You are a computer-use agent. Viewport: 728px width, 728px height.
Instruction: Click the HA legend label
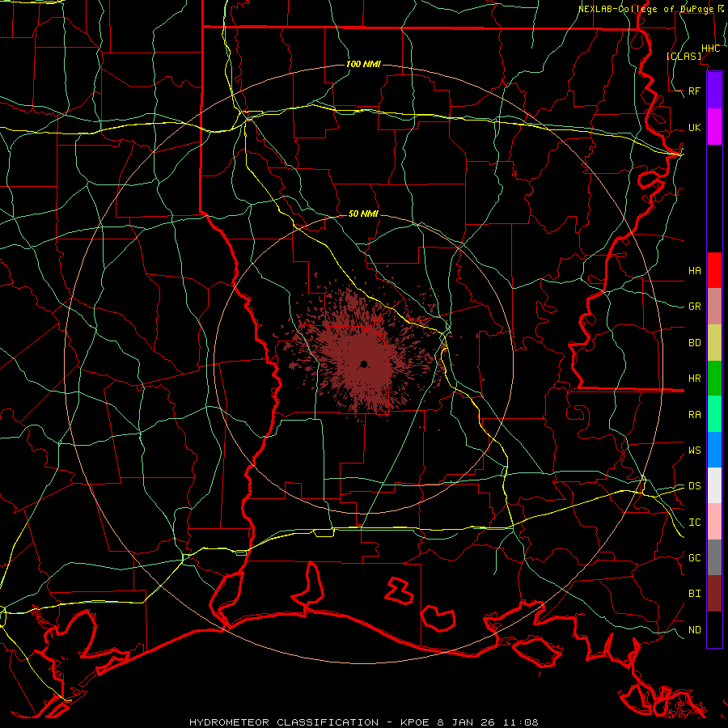[x=694, y=271]
